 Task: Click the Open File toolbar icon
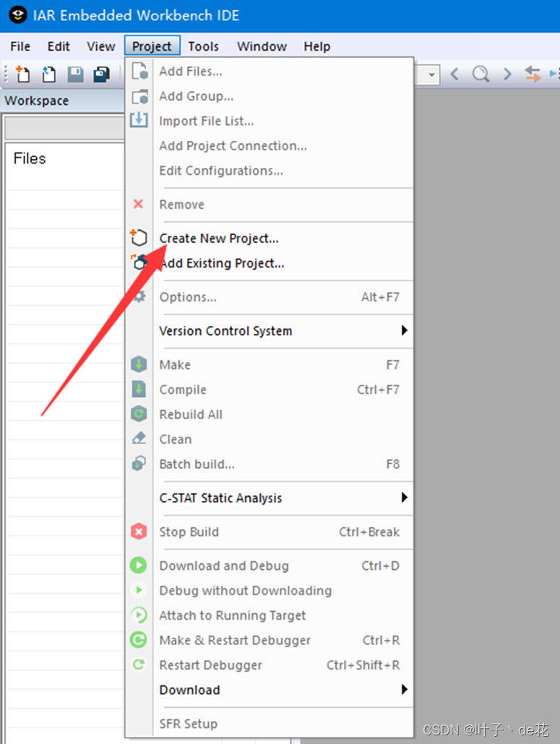click(x=48, y=74)
